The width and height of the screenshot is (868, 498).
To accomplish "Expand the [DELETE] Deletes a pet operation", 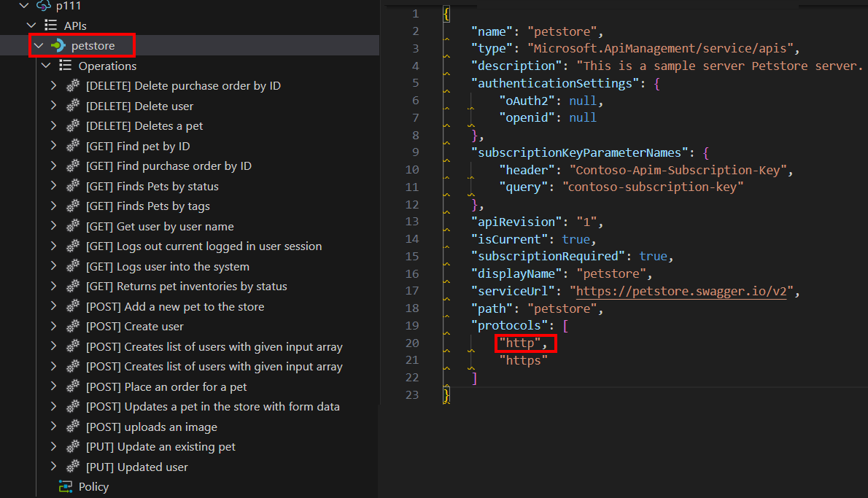I will pos(53,125).
